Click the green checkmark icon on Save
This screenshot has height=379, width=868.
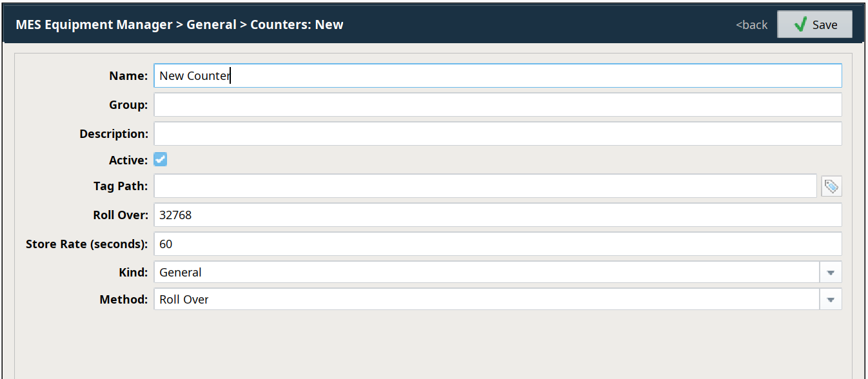tap(800, 24)
